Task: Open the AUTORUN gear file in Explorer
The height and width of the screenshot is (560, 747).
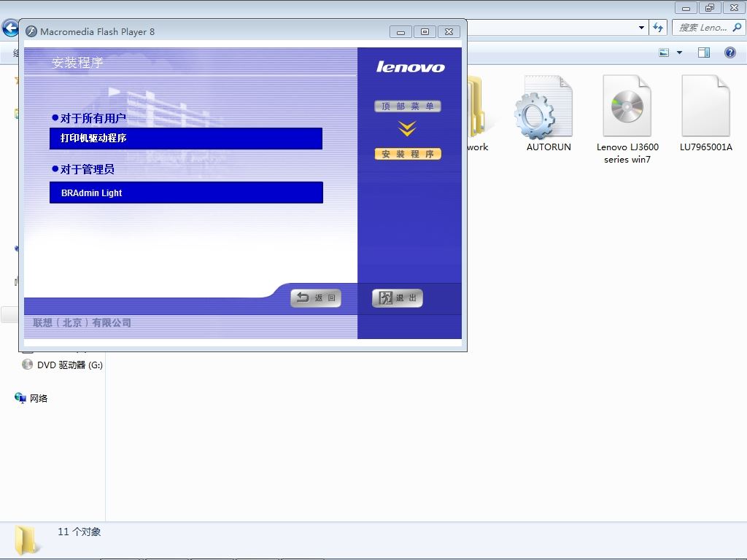Action: pos(543,109)
